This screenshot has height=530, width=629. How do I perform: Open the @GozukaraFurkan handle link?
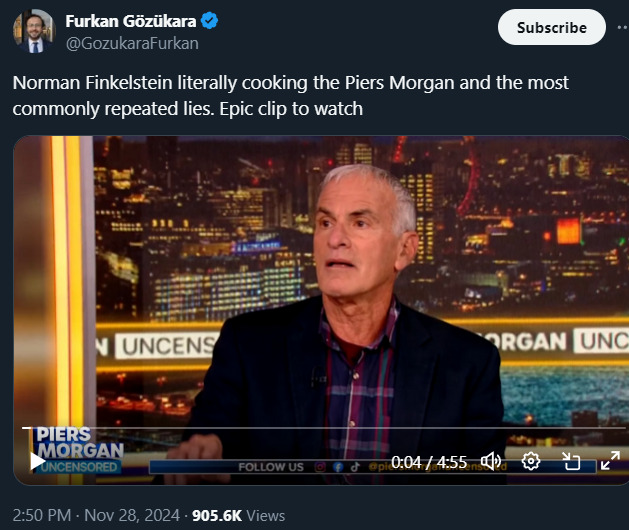tap(132, 43)
